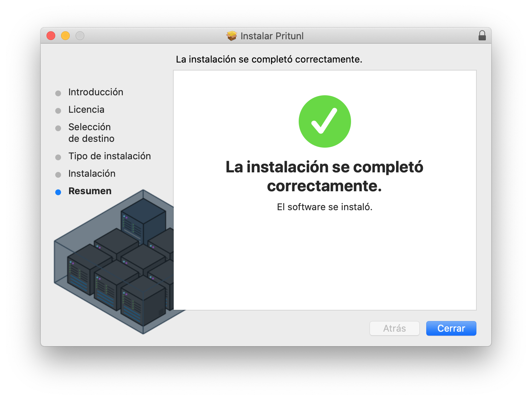532x400 pixels.
Task: Select the Licencia step in sidebar
Action: point(86,109)
